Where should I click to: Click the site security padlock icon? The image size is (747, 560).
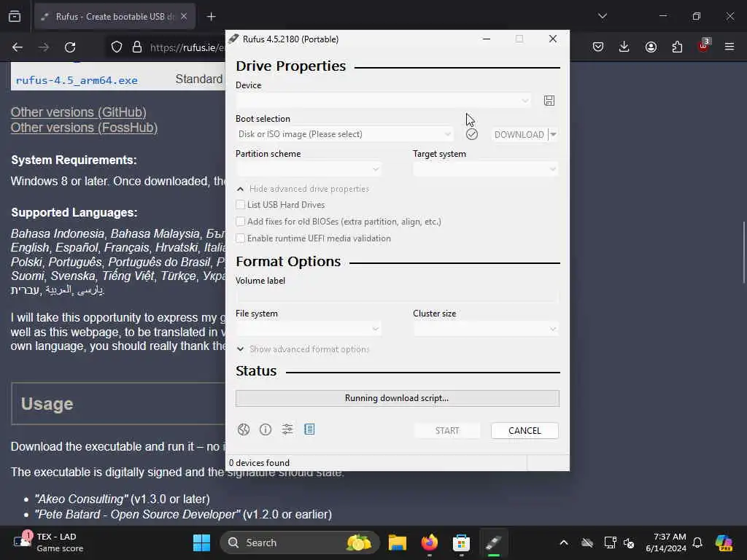pos(137,47)
